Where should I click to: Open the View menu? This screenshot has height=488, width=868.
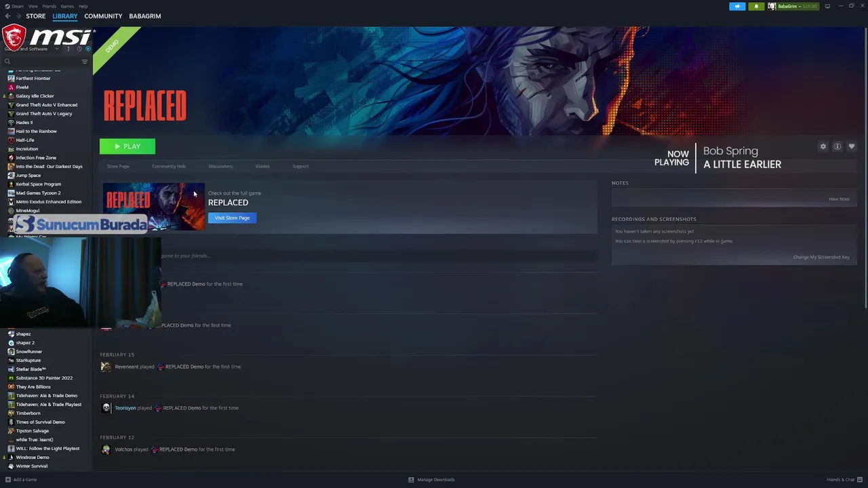pos(33,6)
